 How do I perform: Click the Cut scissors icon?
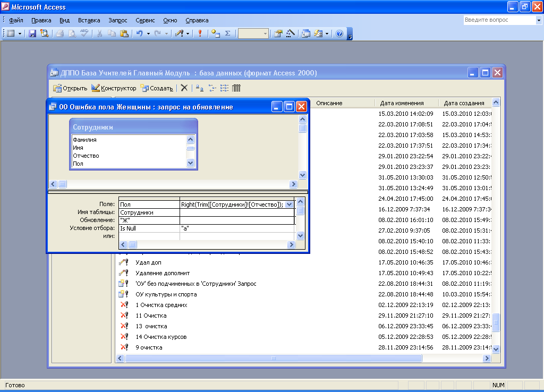click(99, 33)
